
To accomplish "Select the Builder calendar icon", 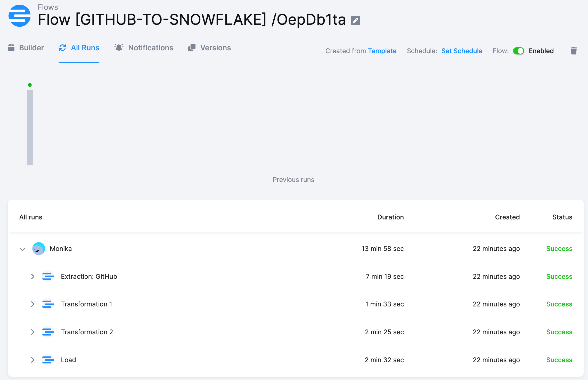I will [12, 47].
